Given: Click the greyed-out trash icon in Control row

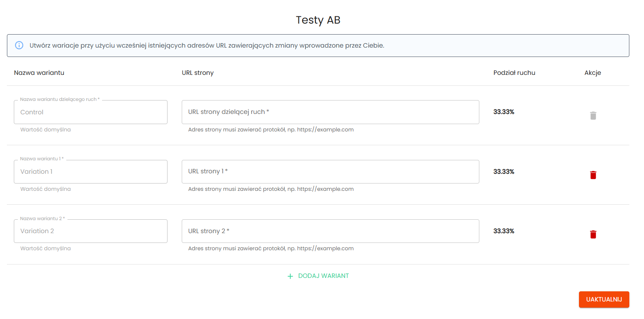Looking at the screenshot, I should (x=593, y=116).
